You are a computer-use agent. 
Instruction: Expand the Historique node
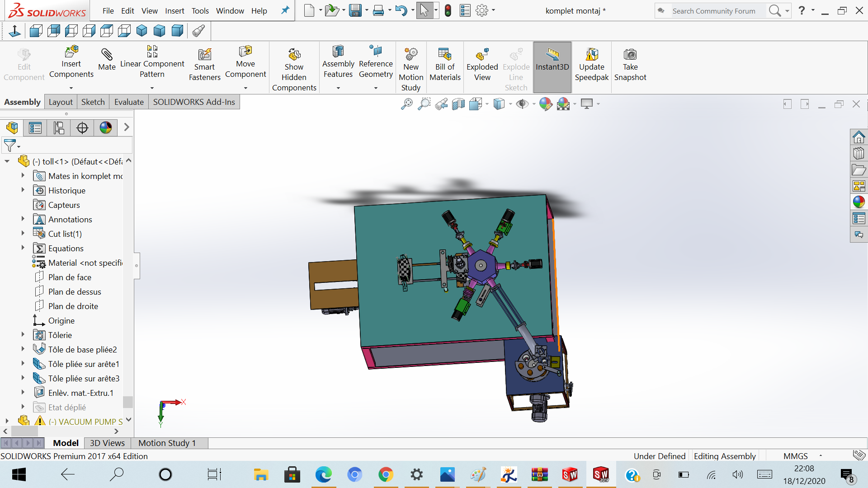pos(23,190)
